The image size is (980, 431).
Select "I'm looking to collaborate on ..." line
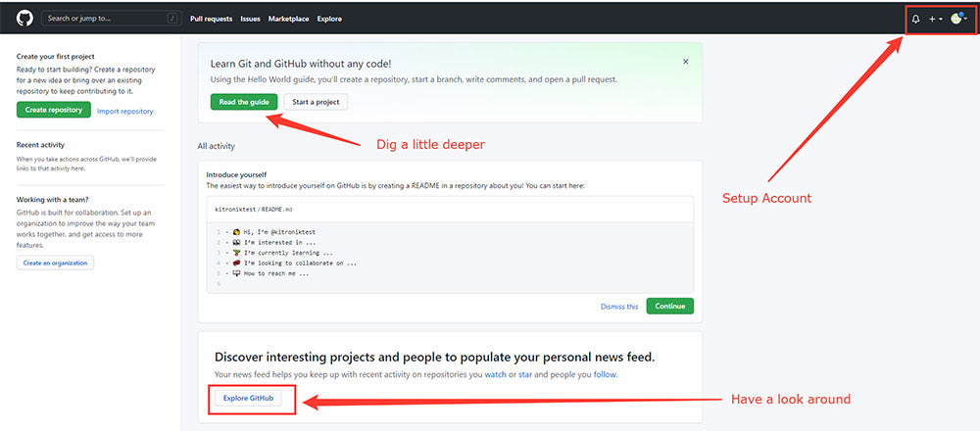(x=294, y=263)
